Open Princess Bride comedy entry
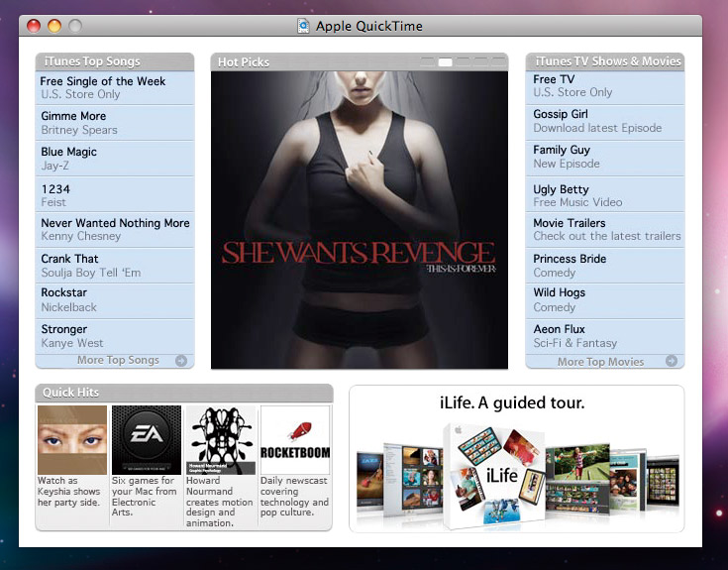The image size is (728, 570). point(605,266)
